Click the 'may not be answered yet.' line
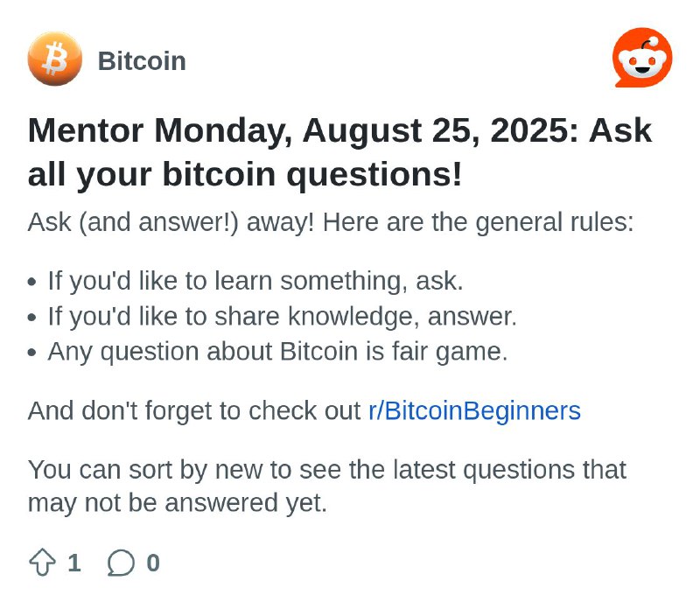 tap(178, 503)
